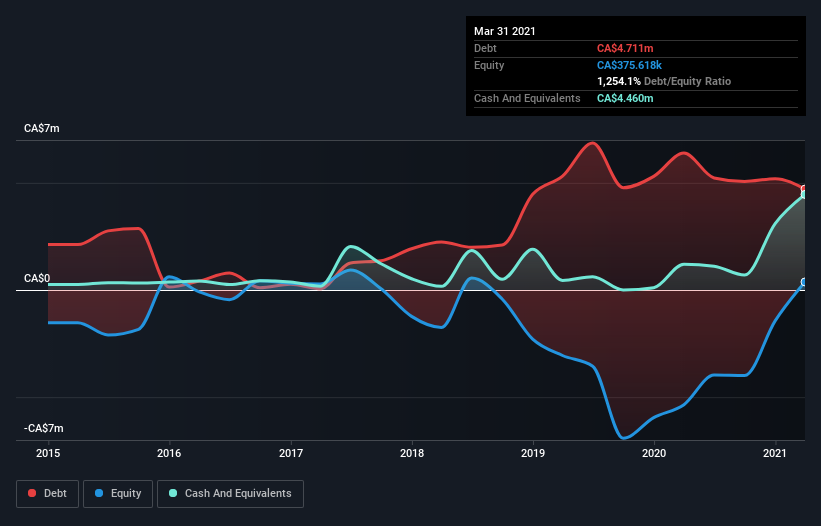Click the Debt row label in tooltip
Image resolution: width=821 pixels, height=526 pixels.
click(x=485, y=49)
